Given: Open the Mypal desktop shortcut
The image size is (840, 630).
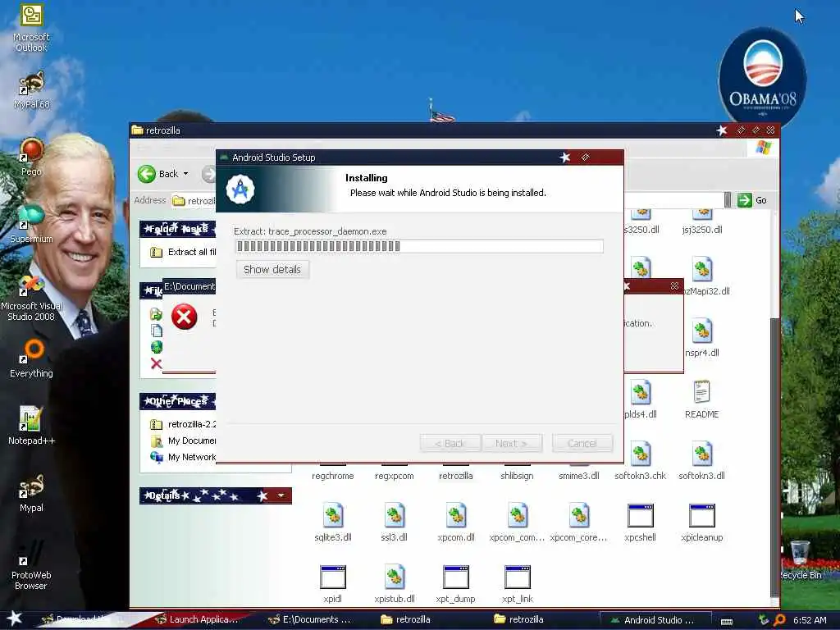Looking at the screenshot, I should [31, 493].
